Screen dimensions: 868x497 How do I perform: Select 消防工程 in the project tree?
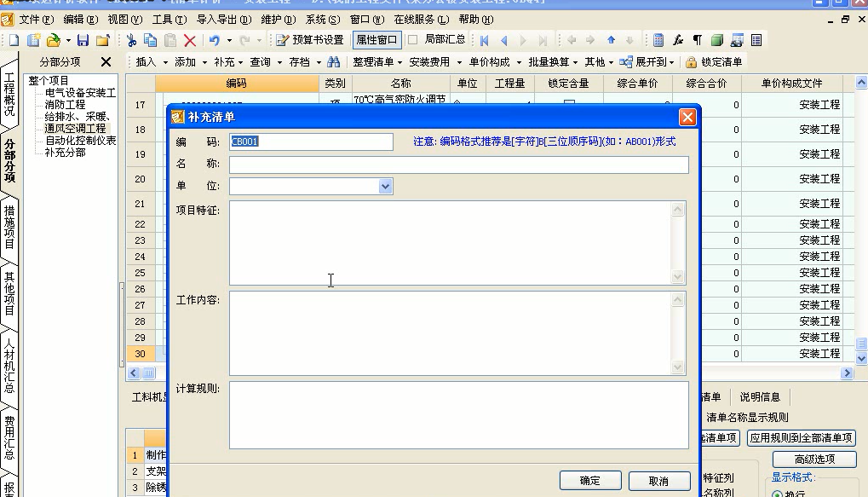[x=65, y=104]
